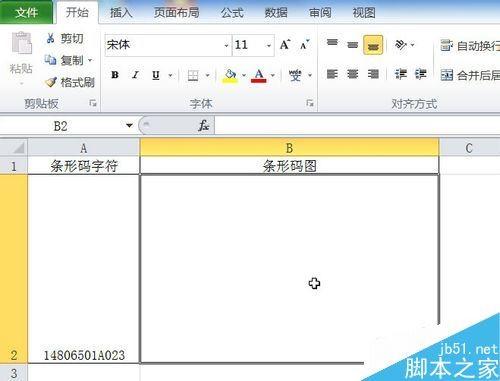Open the border style dropdown arrow
The width and height of the screenshot is (500, 381).
[207, 75]
